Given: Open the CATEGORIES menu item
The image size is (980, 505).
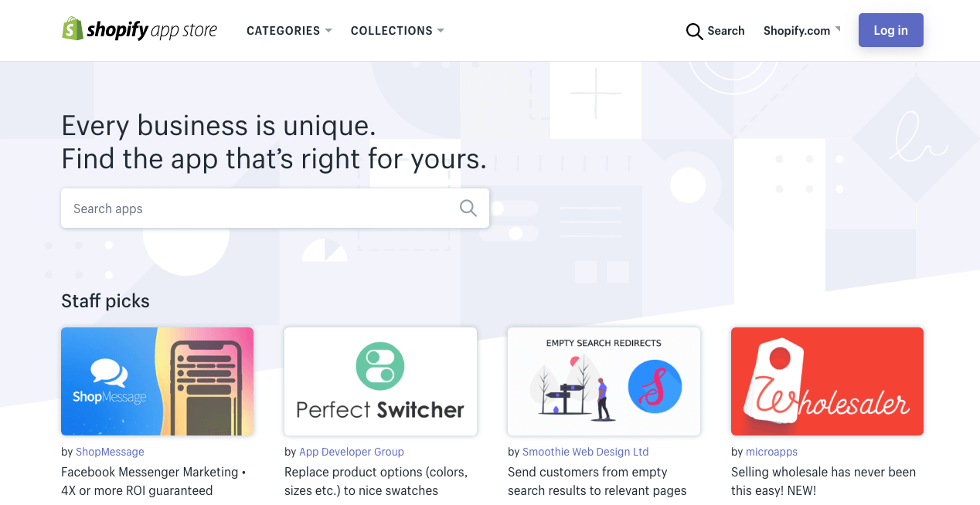Looking at the screenshot, I should 283,31.
